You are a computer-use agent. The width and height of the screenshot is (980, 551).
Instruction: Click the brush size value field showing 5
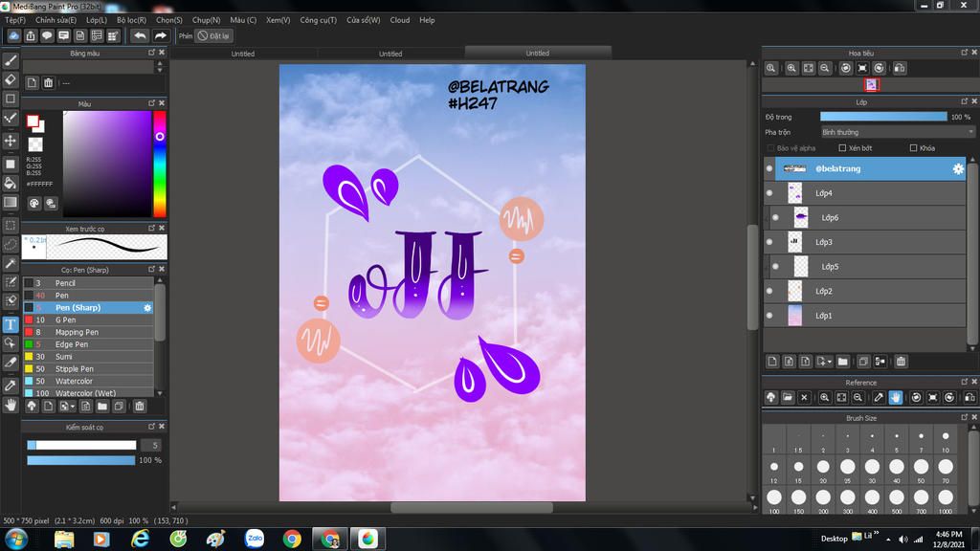(152, 446)
